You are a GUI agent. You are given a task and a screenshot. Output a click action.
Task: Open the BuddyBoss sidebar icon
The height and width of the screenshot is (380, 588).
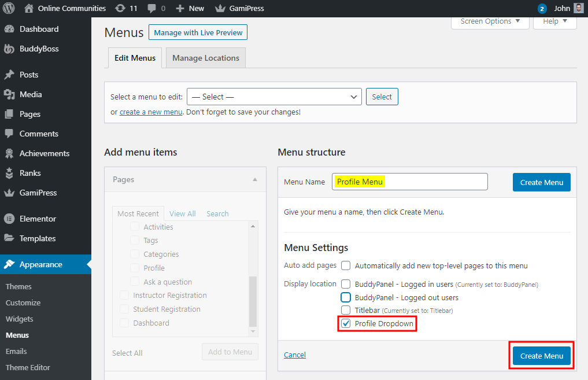click(9, 49)
